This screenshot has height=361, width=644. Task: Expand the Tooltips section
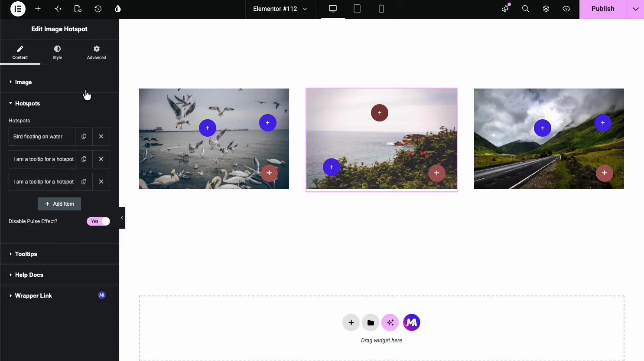(x=59, y=254)
